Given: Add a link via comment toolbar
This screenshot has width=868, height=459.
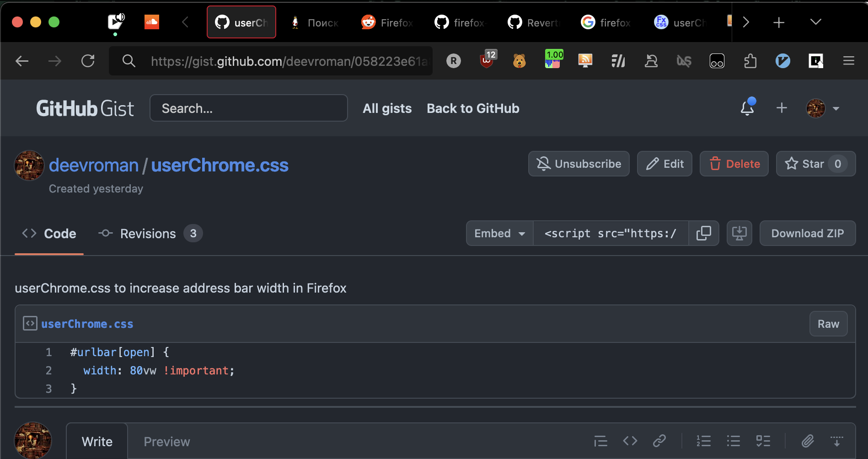Looking at the screenshot, I should pyautogui.click(x=659, y=441).
